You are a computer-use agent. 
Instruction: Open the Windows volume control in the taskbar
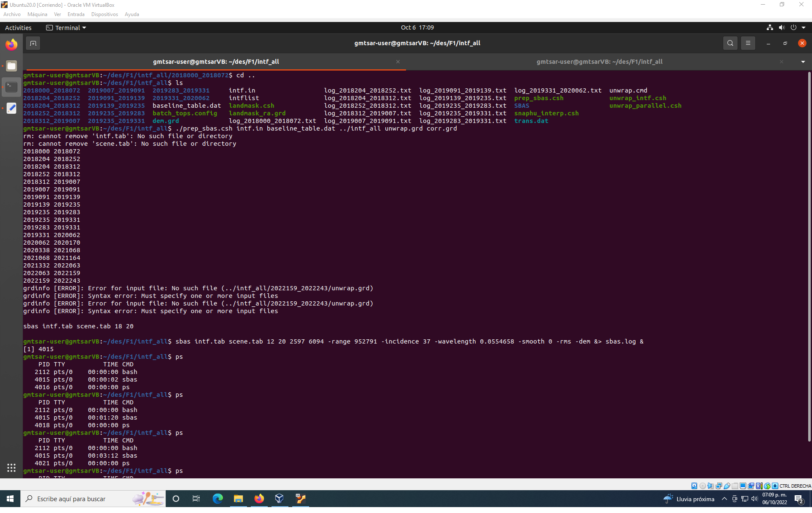coord(754,499)
